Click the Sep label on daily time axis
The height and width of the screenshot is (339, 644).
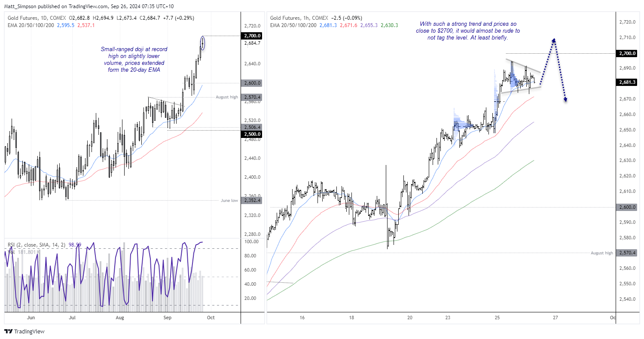coord(168,318)
